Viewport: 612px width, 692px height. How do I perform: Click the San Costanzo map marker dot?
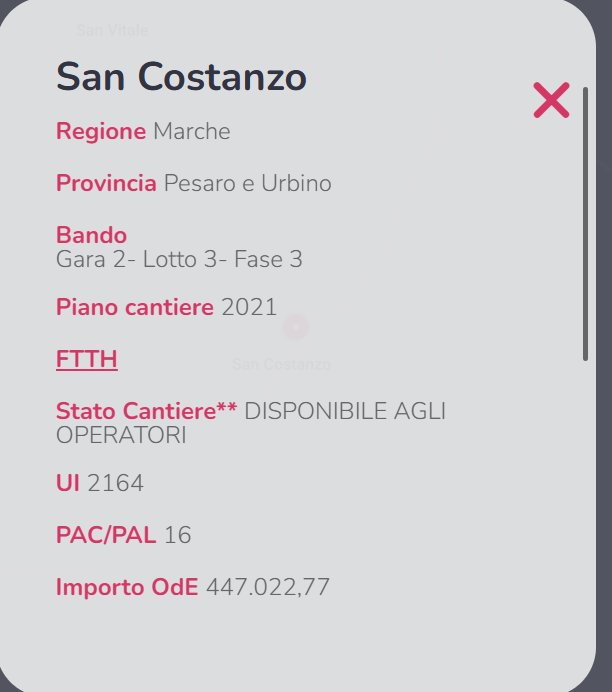click(x=295, y=327)
